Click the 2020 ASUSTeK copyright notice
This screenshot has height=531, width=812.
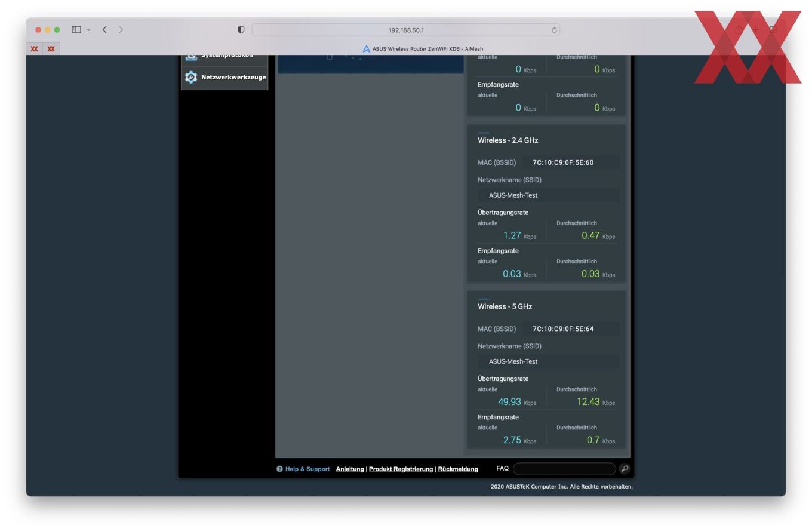pos(562,487)
